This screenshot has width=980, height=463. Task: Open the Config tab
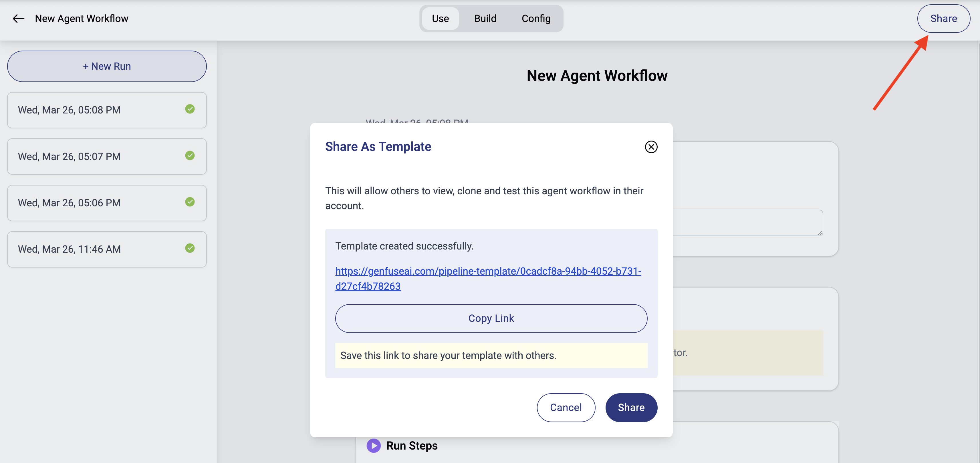[x=536, y=18]
